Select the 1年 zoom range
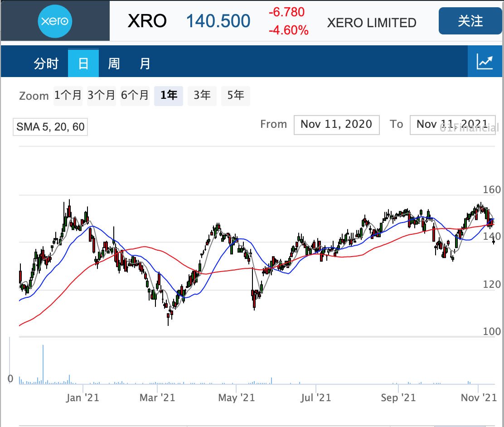The height and width of the screenshot is (427, 504). tap(169, 96)
